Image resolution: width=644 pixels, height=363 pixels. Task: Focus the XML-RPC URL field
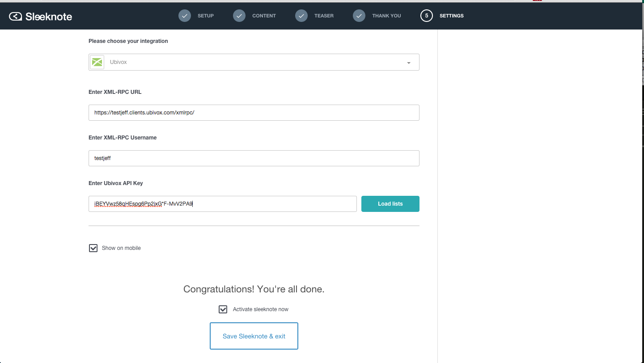coord(254,113)
